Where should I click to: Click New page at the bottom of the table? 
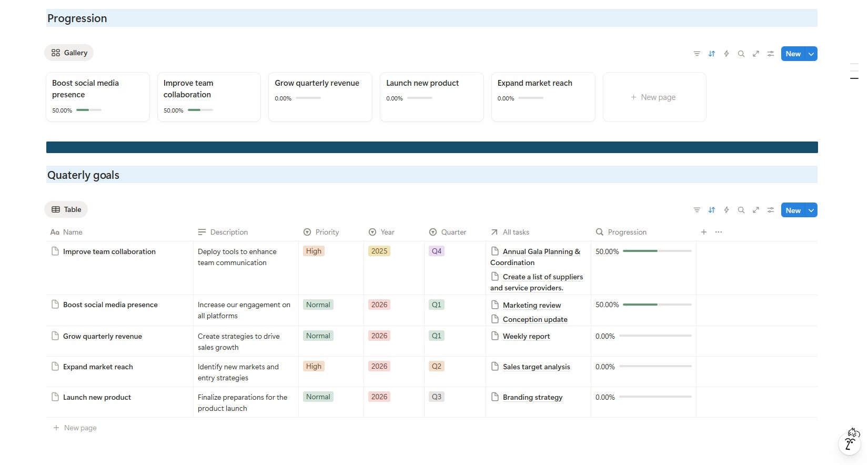tap(80, 428)
